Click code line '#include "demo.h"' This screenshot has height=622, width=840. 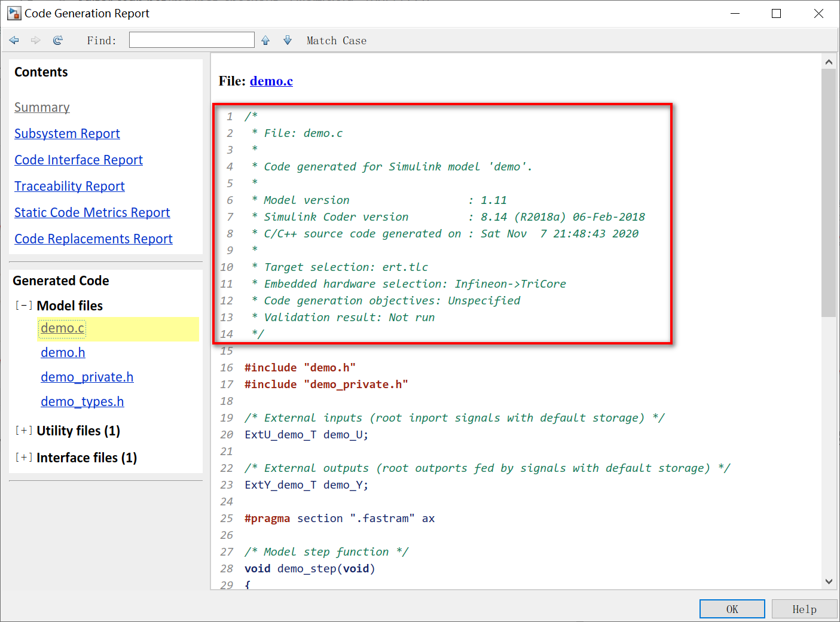(x=300, y=367)
